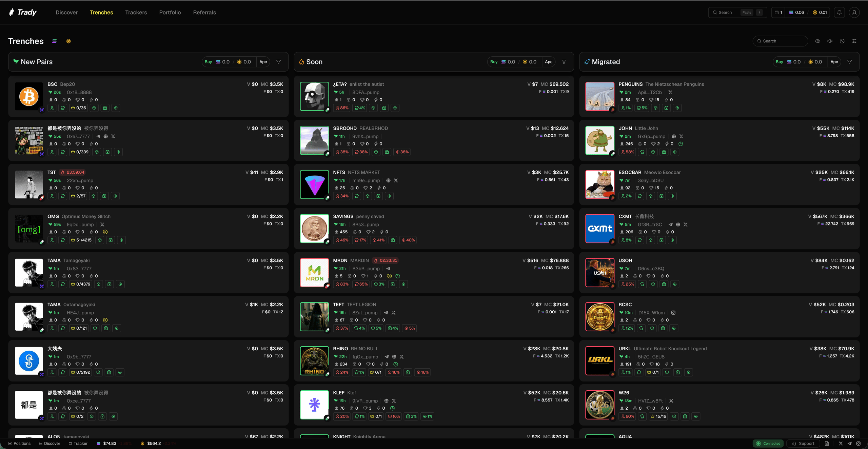Open website globe on JOHN row
868x449 pixels.
click(x=674, y=136)
